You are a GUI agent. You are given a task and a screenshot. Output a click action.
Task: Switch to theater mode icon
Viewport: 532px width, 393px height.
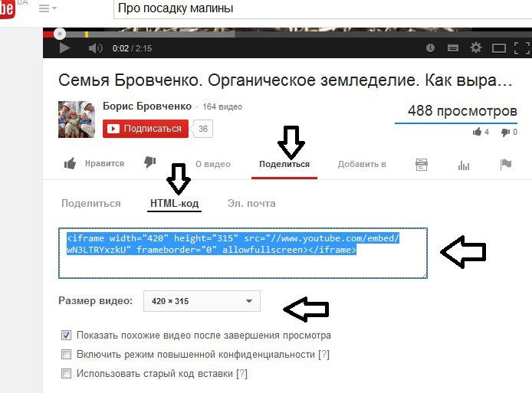coord(499,48)
